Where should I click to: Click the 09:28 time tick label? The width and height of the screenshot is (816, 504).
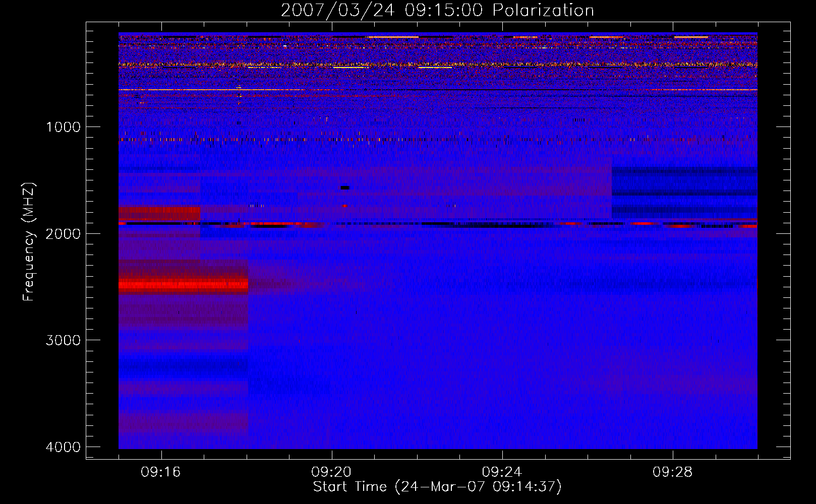[x=672, y=472]
